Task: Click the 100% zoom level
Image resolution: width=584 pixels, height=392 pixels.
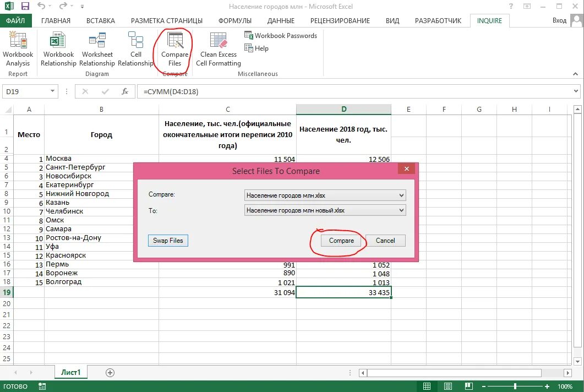Action: pos(565,386)
